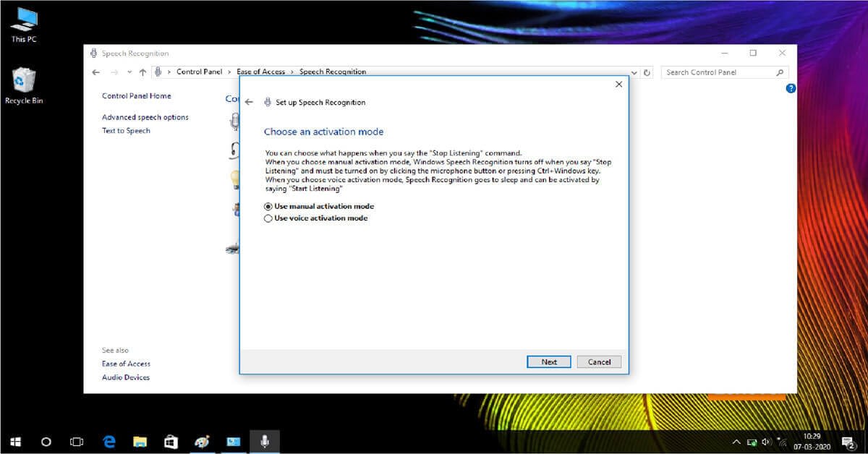This screenshot has height=454, width=868.
Task: Click the Cancel button in setup dialog
Action: click(x=599, y=361)
